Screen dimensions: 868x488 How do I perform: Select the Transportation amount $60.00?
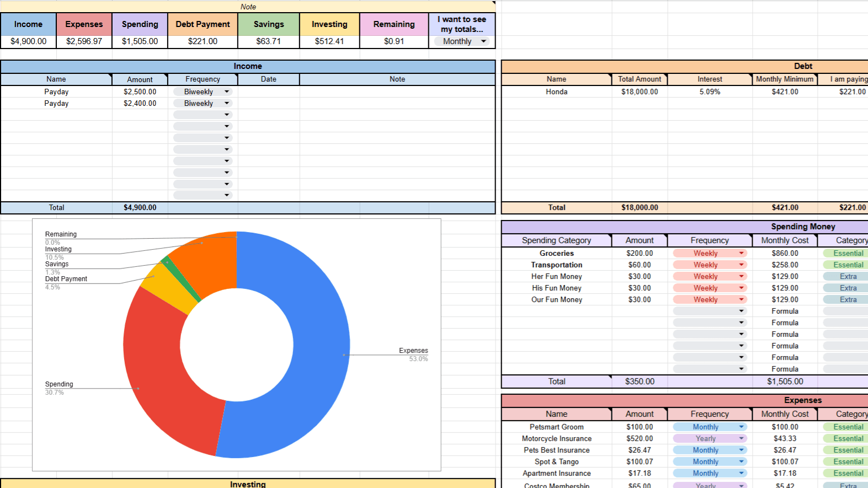(x=640, y=265)
